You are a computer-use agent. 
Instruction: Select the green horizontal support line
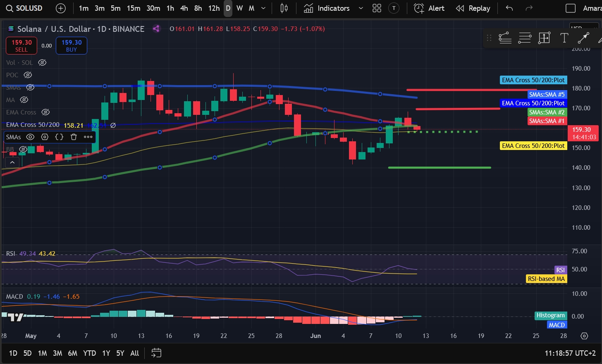click(440, 167)
